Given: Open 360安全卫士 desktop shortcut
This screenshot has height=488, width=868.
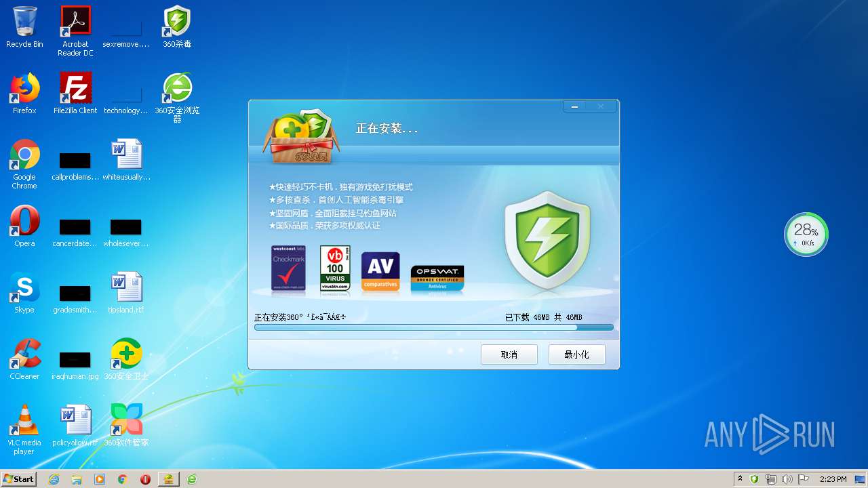Looking at the screenshot, I should [126, 359].
